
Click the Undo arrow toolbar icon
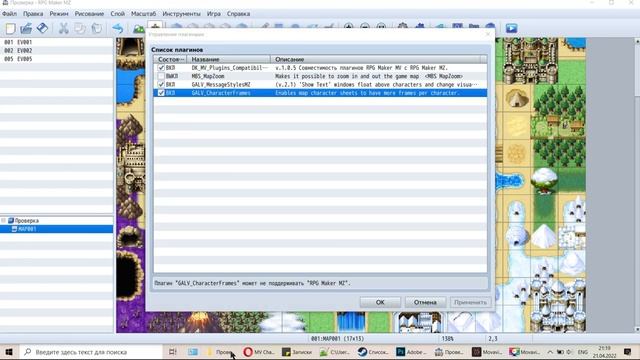tap(118, 28)
